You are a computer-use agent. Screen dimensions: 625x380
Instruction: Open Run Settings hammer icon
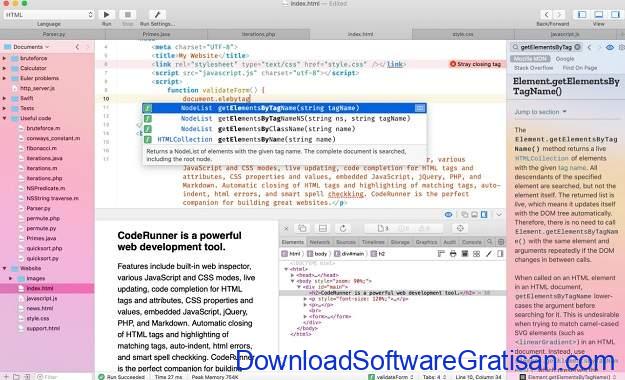pos(157,15)
